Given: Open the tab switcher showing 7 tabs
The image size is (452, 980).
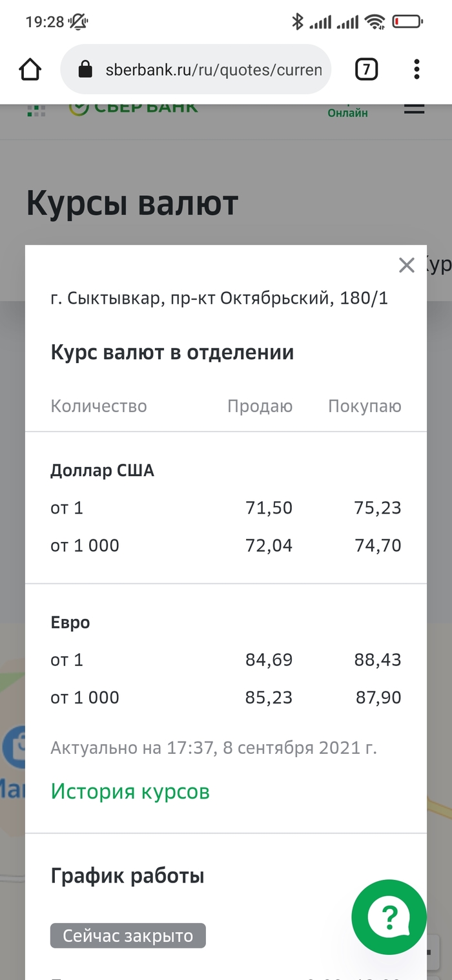Looking at the screenshot, I should pos(366,69).
